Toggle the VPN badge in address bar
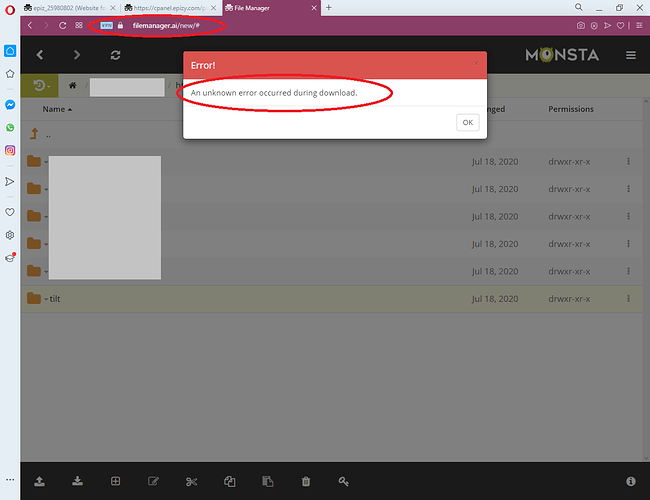 pos(107,25)
